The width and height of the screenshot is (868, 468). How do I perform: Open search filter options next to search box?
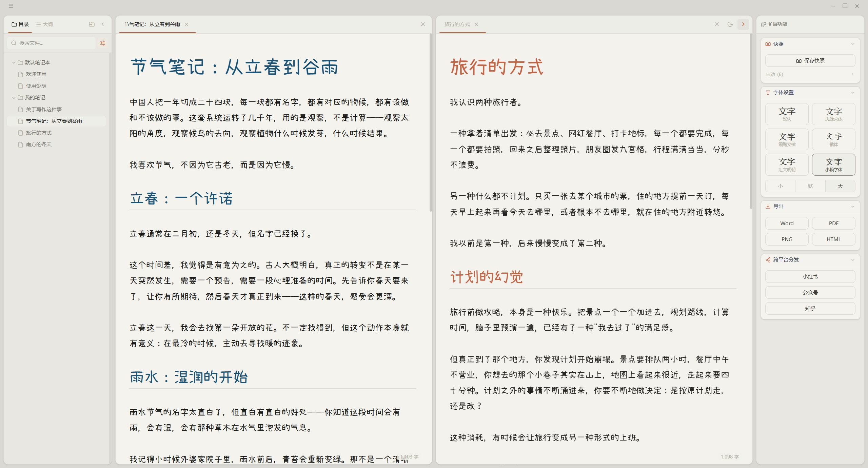[x=102, y=43]
